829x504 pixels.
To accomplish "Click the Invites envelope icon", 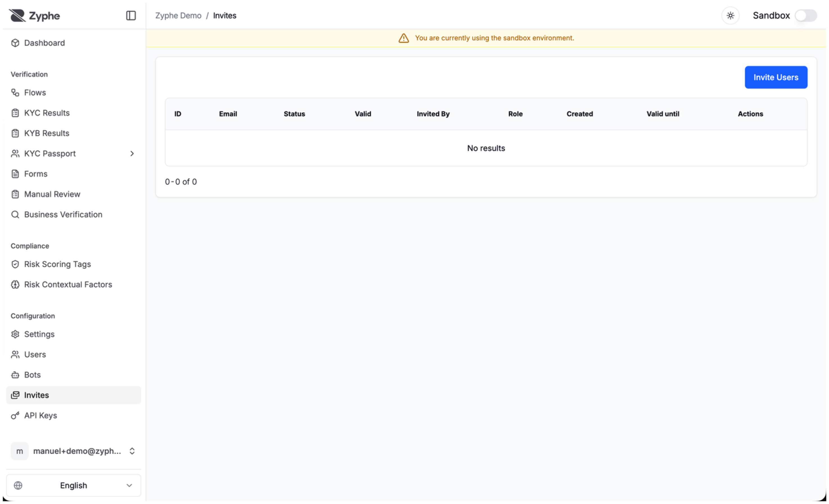I will (15, 395).
